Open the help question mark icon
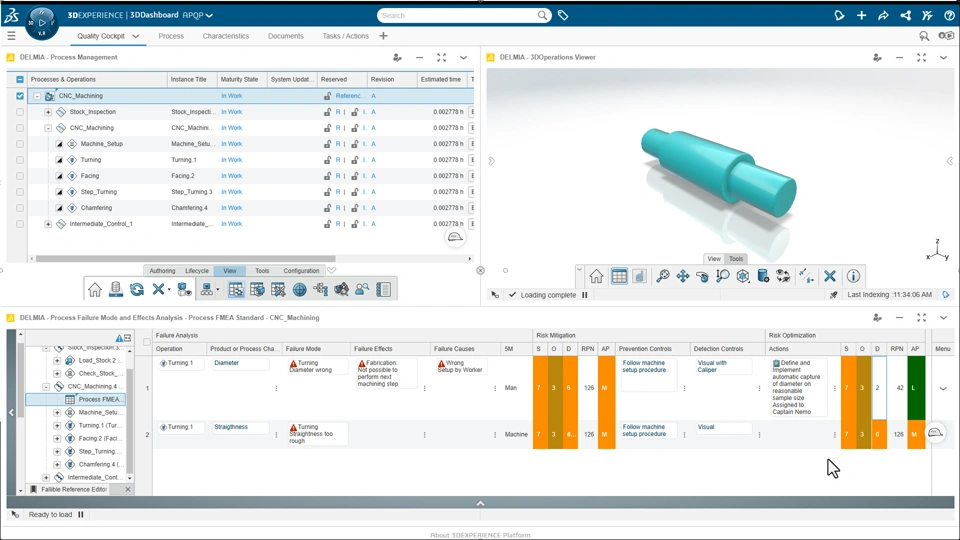This screenshot has width=960, height=540. point(949,15)
